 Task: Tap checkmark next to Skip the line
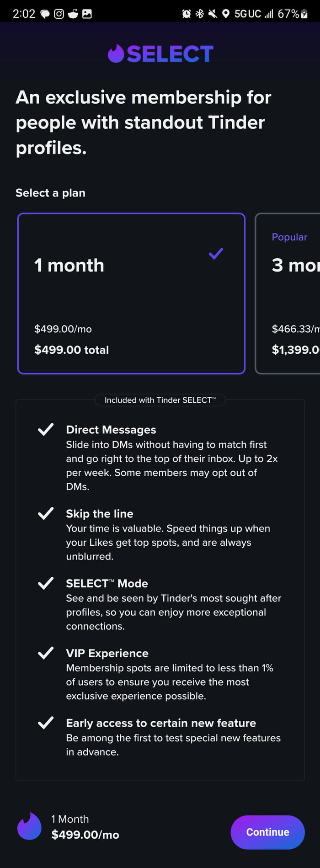coord(46,513)
